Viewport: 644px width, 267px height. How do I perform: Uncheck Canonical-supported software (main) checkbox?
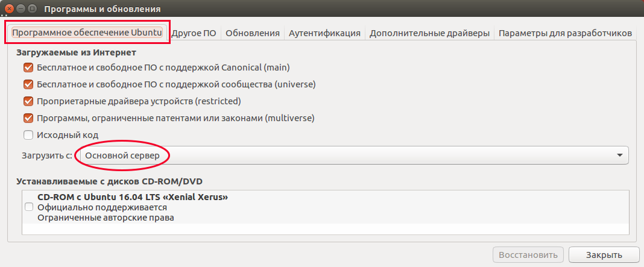[28, 68]
